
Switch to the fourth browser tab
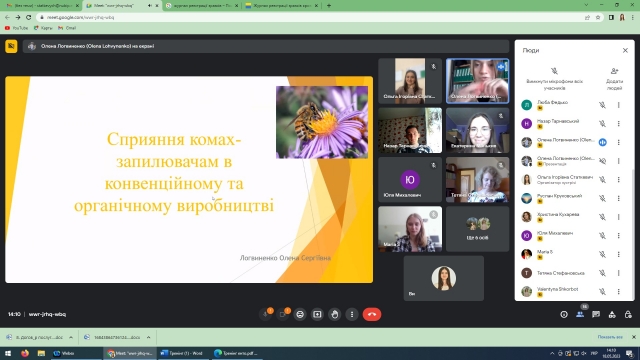281,6
